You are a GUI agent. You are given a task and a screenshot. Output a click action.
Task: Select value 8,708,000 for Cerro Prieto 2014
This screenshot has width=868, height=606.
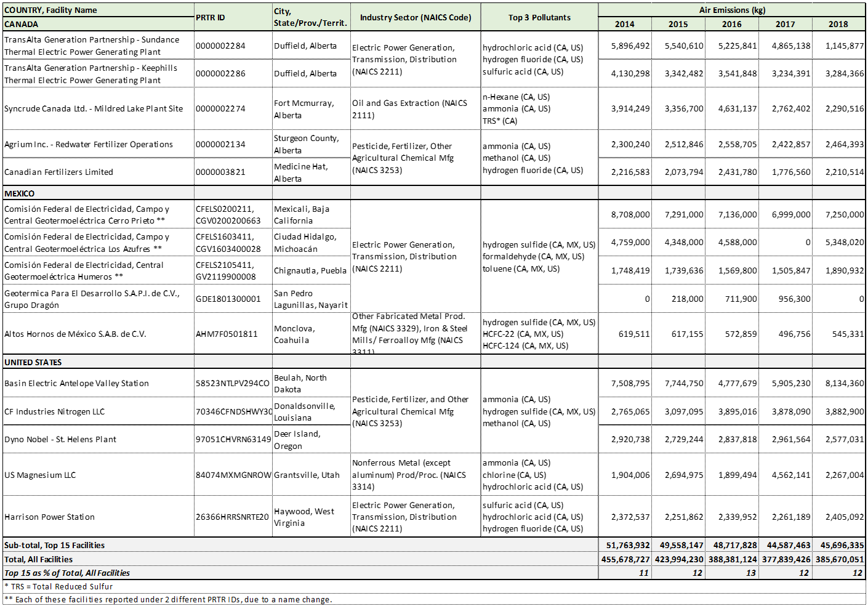[x=630, y=214]
